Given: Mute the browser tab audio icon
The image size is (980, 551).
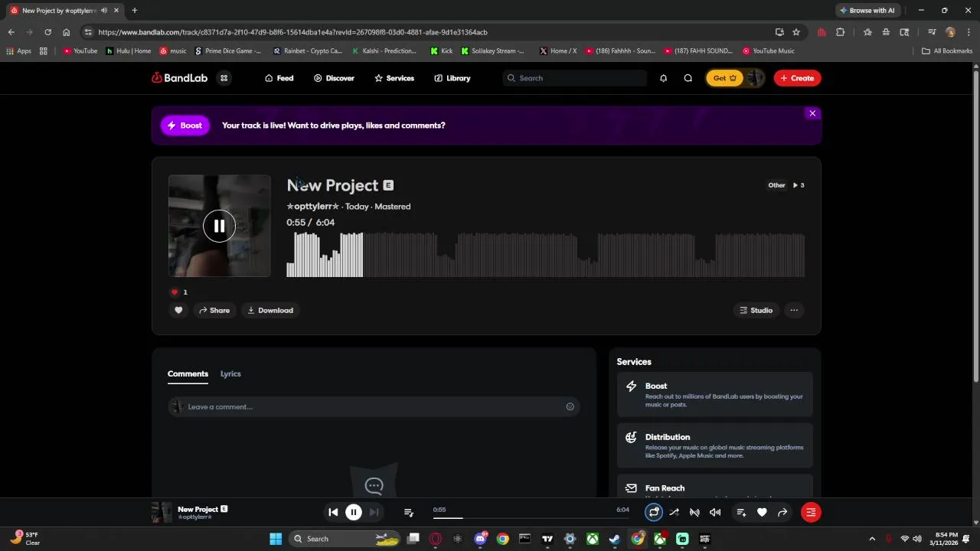Looking at the screenshot, I should (x=104, y=11).
